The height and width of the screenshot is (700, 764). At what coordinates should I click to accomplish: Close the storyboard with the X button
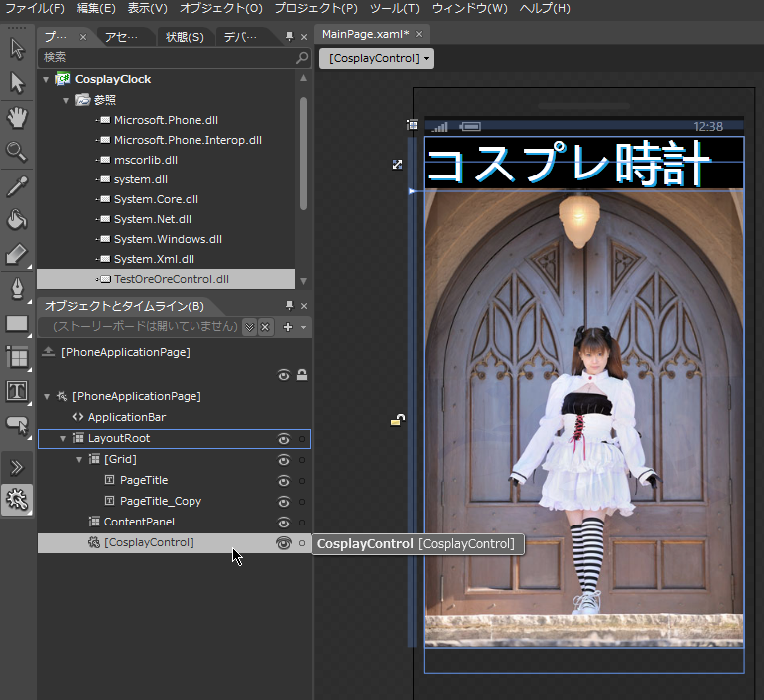pos(265,327)
